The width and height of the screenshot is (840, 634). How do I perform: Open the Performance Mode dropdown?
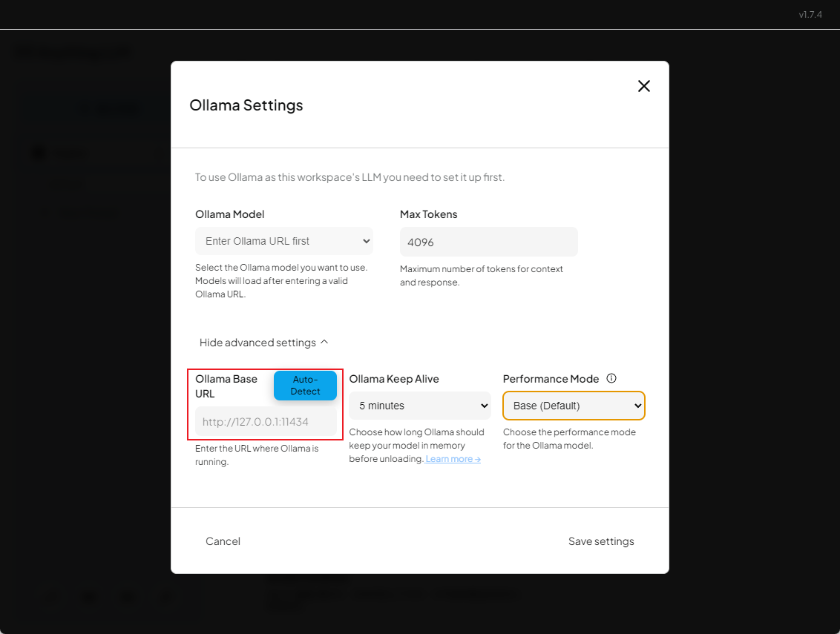coord(573,406)
